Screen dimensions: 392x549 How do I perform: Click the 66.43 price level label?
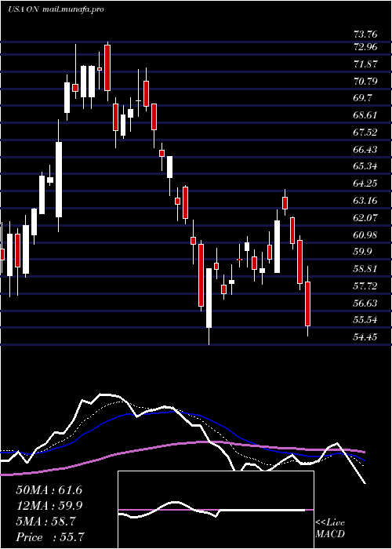[366, 150]
